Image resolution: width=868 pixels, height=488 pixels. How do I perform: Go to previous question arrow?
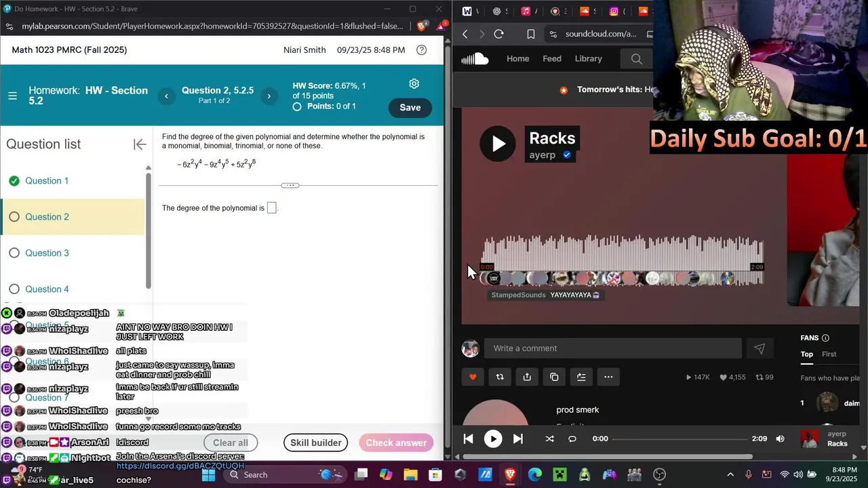166,96
